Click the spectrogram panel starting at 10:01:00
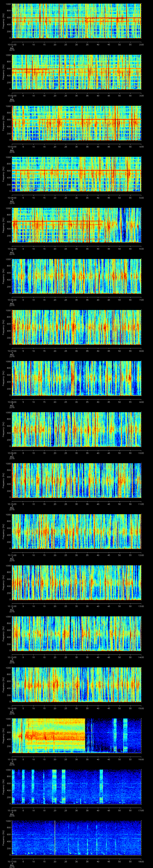This screenshot has height=868, width=153. (x=77, y=21)
